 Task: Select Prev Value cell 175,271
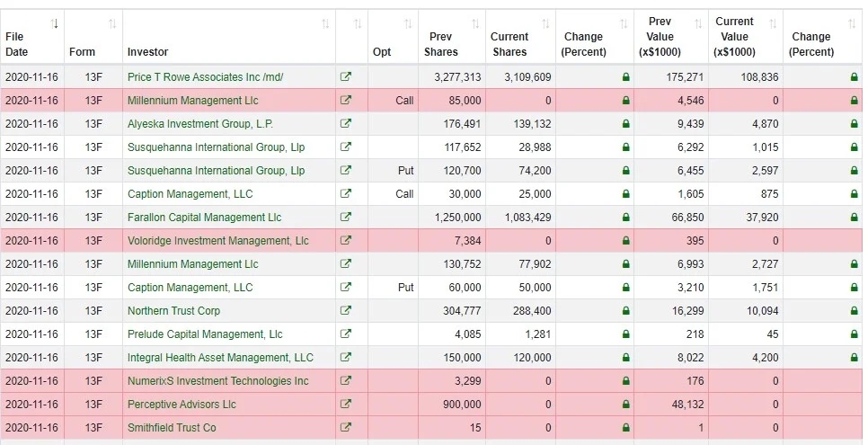[x=685, y=77]
